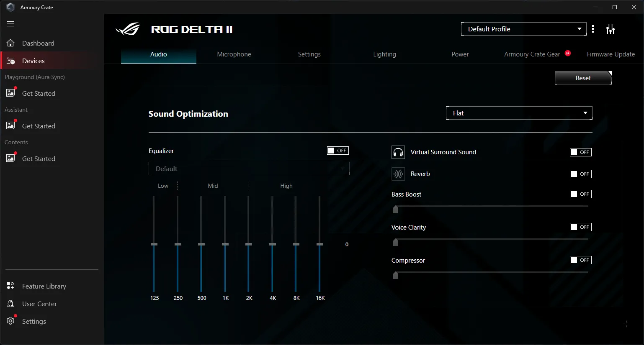This screenshot has width=644, height=345.
Task: Click the Devices icon in sidebar
Action: (x=10, y=61)
